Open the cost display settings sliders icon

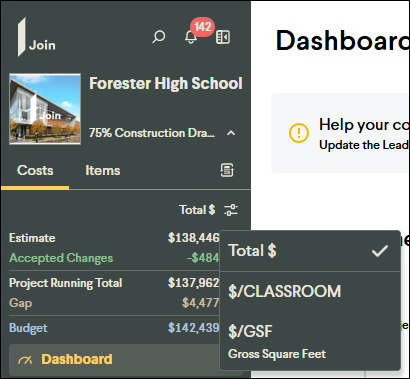click(231, 210)
